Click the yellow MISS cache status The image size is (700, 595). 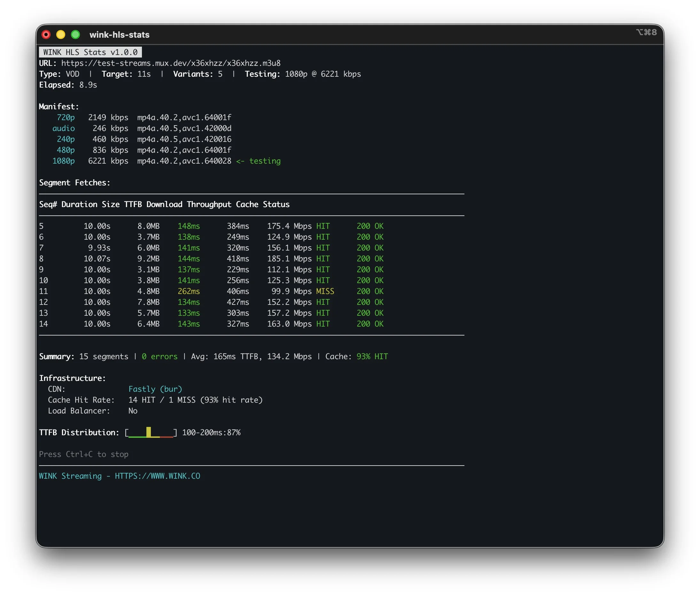(x=325, y=291)
